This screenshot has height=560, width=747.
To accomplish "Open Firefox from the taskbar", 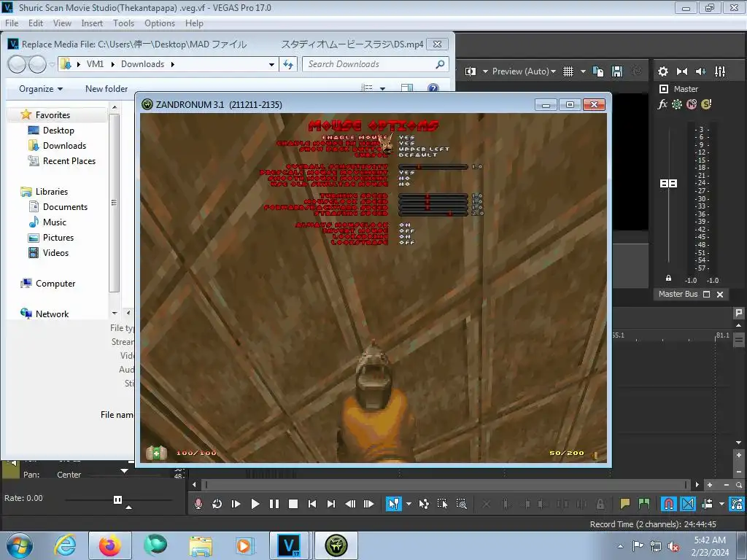I will 109,545.
